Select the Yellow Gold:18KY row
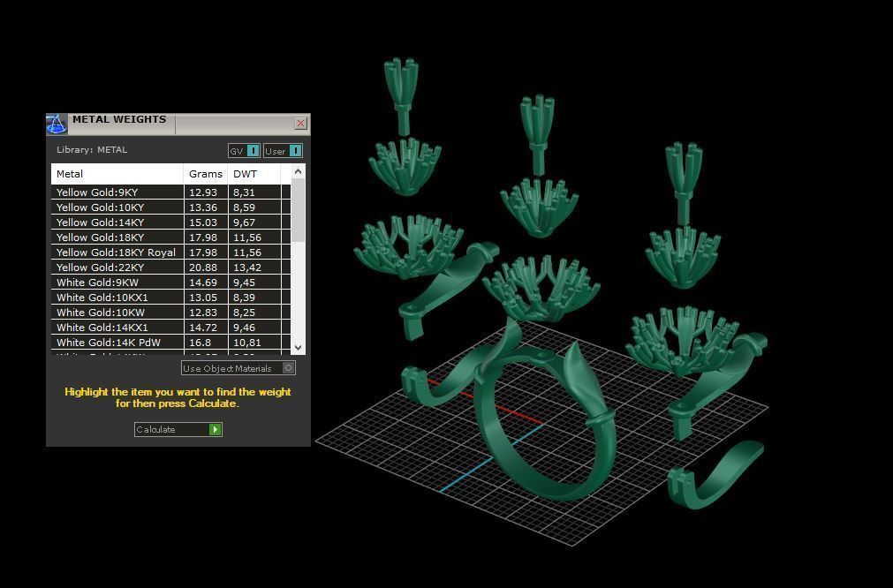 pyautogui.click(x=171, y=237)
